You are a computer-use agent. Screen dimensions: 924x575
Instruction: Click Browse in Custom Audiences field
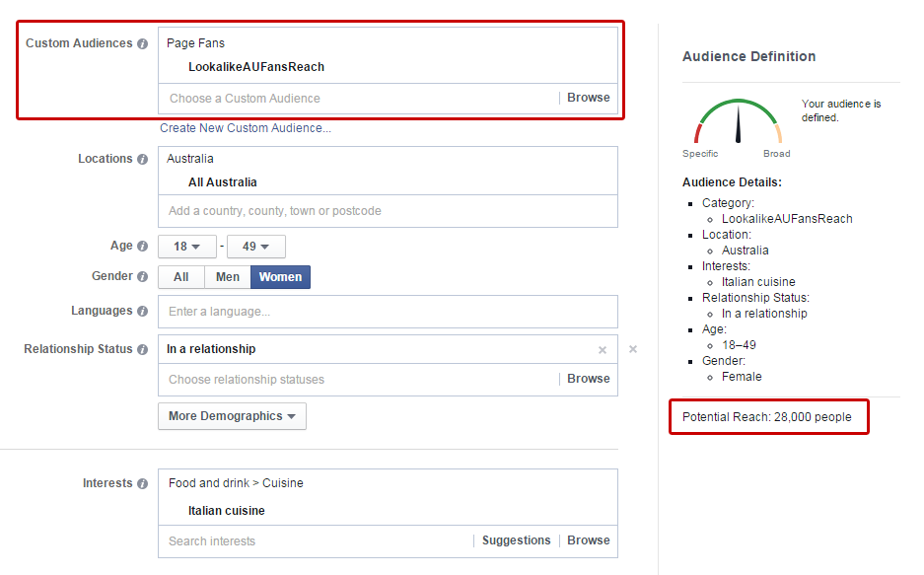point(588,98)
